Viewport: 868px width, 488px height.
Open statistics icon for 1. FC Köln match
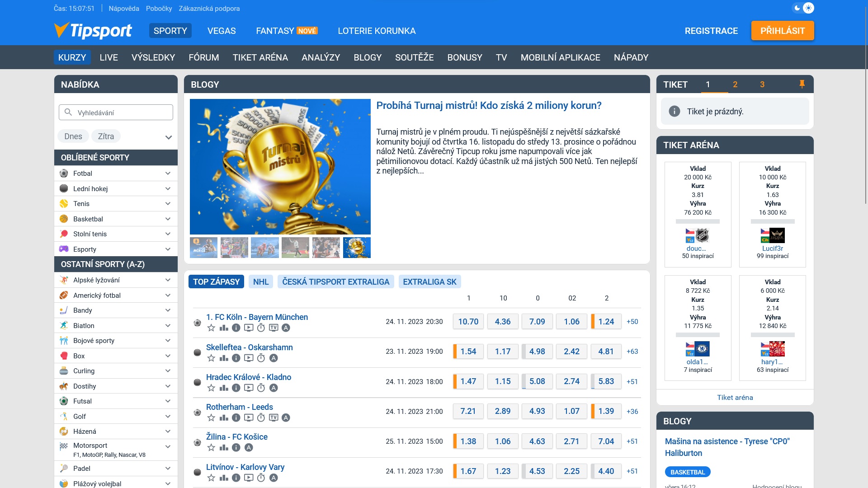[224, 328]
